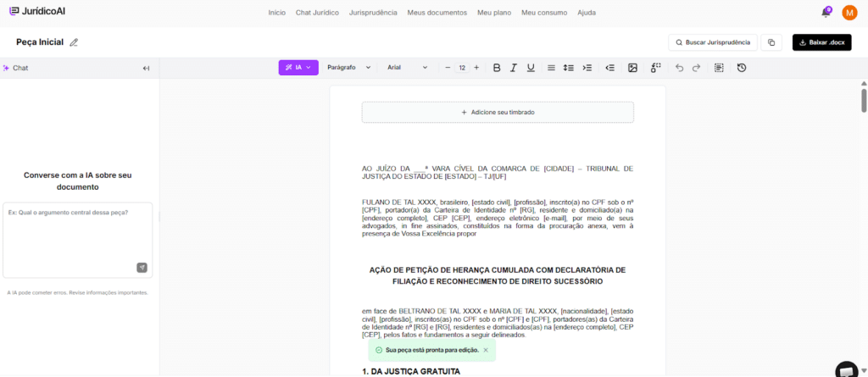This screenshot has width=868, height=377.
Task: Send the chat message with arrow button
Action: [142, 268]
